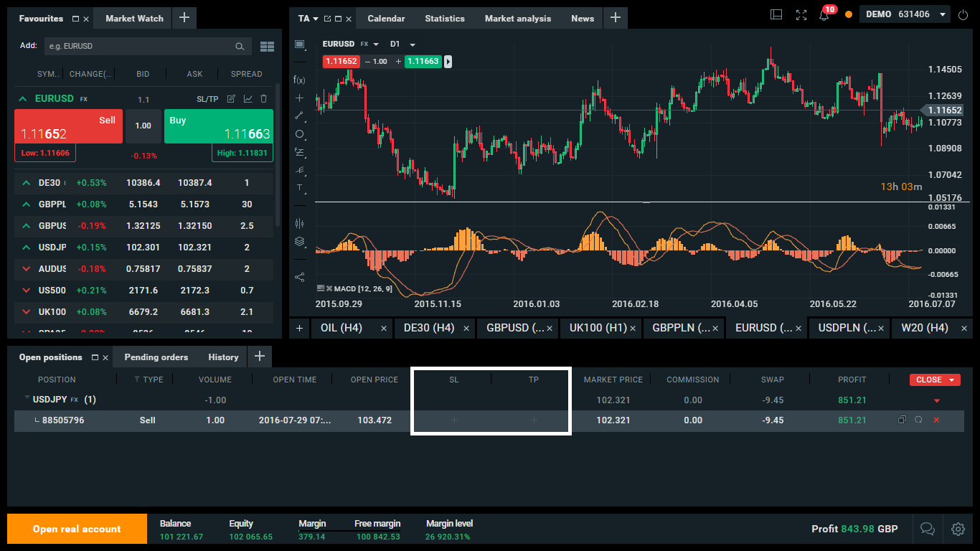
Task: Open the D1 timeframe dropdown
Action: pos(402,44)
